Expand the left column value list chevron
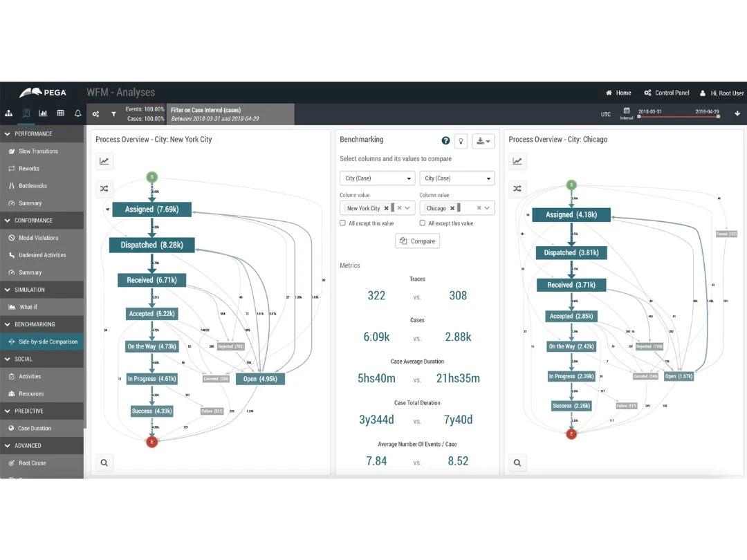Viewport: 747px width, 560px height. [x=407, y=208]
